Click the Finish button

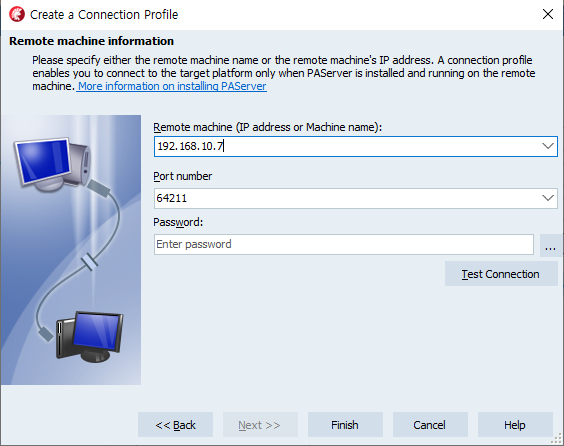point(345,425)
